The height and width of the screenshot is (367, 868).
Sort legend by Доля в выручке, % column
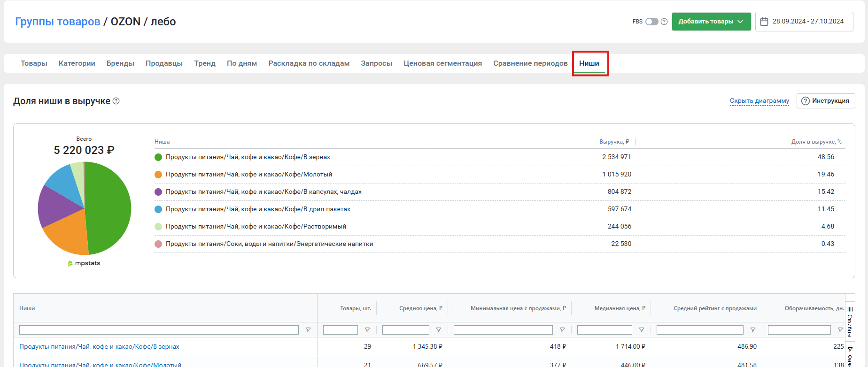click(816, 142)
